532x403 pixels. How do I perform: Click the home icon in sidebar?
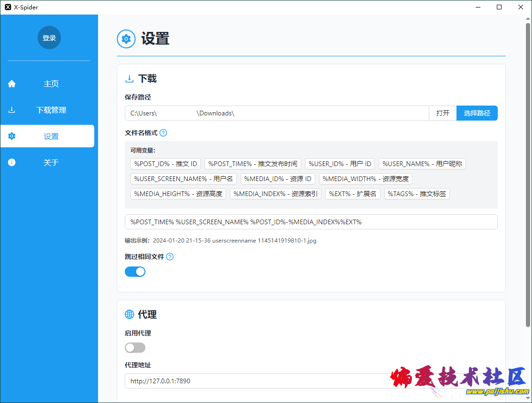(12, 84)
